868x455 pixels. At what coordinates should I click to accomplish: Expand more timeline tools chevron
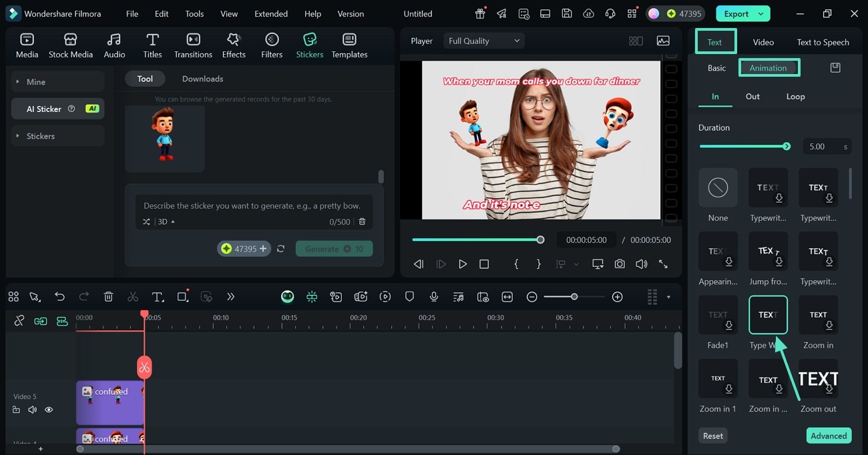tap(230, 297)
